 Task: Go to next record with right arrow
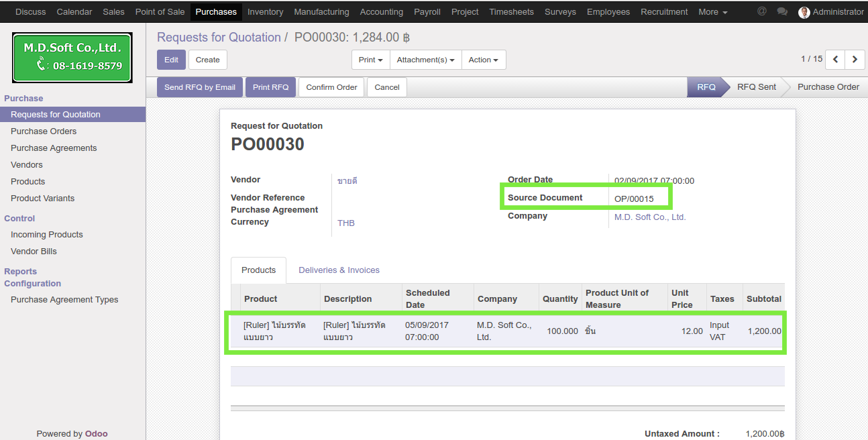coord(855,59)
